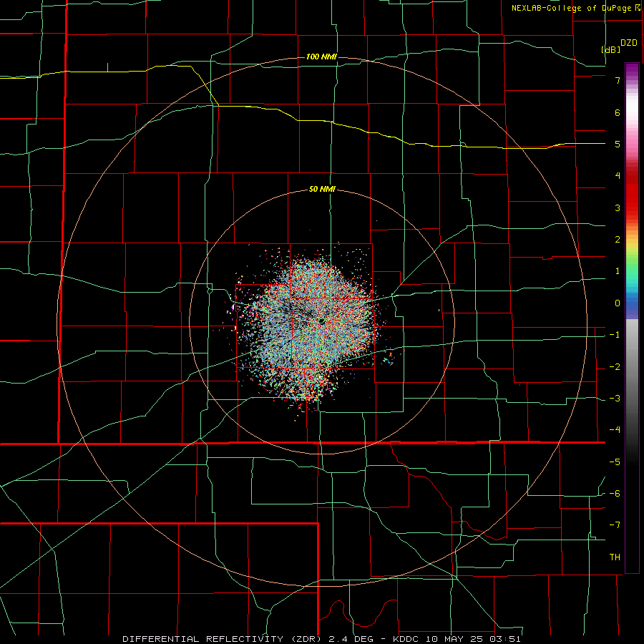Click the color scale value 2
This screenshot has height=644, width=644.
[618, 239]
